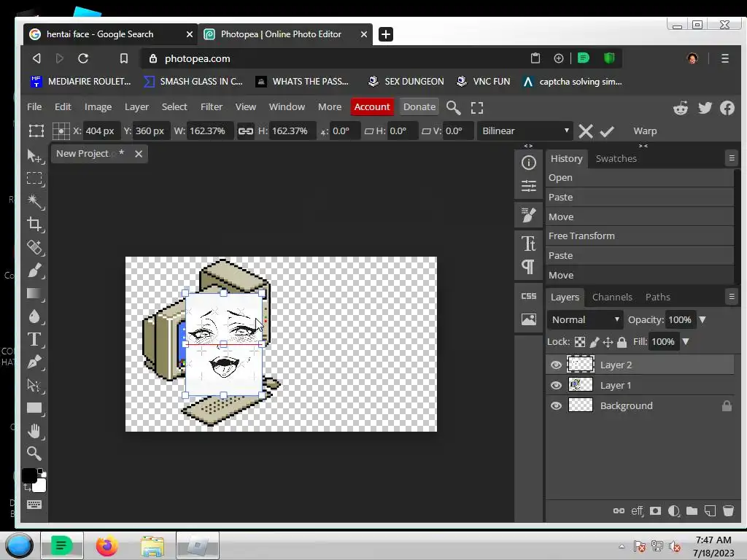This screenshot has width=747, height=560.
Task: Collapse the side icon column arrows
Action: tap(528, 146)
